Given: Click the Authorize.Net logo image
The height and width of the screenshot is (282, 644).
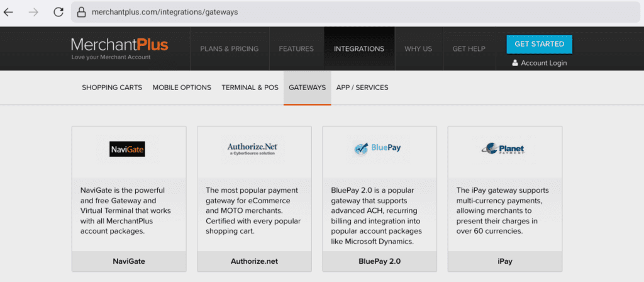Looking at the screenshot, I should coord(253,149).
